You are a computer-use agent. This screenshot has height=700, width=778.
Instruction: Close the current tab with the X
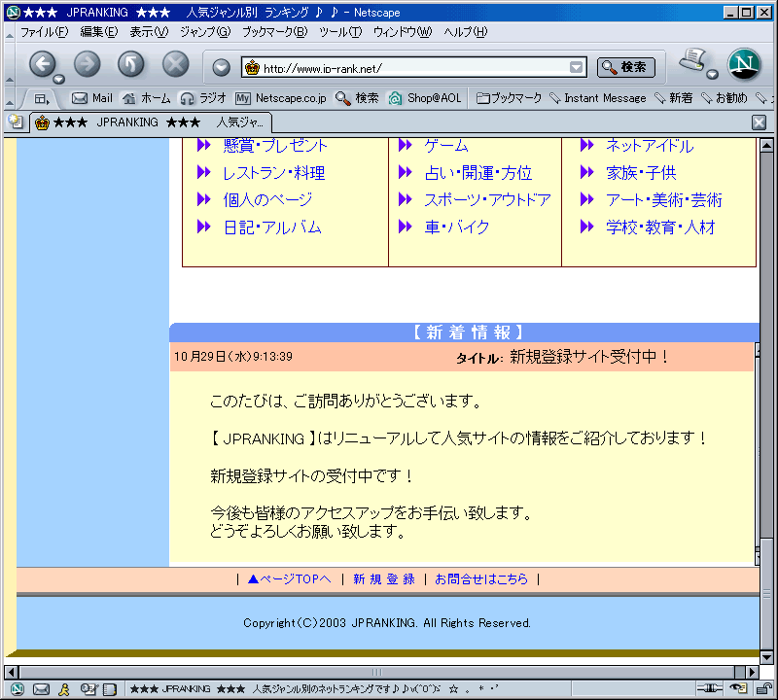[x=759, y=122]
